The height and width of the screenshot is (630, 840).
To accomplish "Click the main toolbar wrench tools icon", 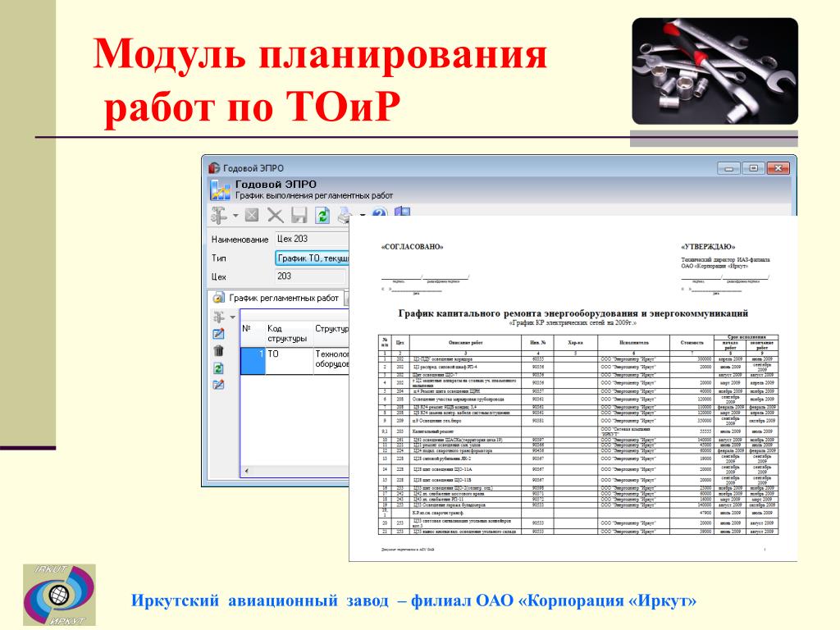I will coord(218,216).
